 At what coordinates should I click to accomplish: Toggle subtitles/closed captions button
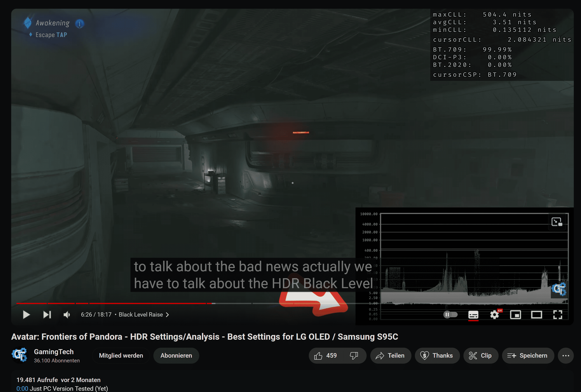(473, 315)
